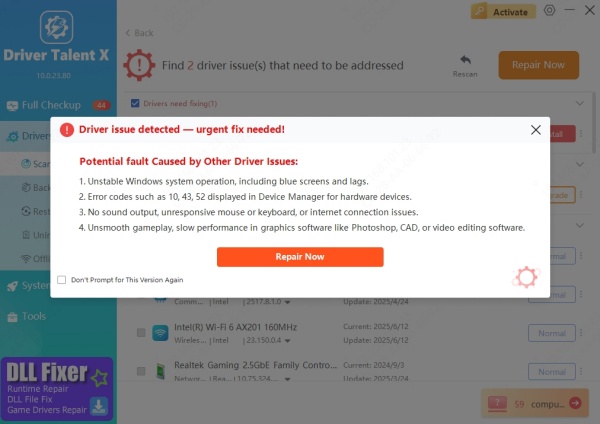Click Normal button for Realtek Gaming 2.5GbE
600x424 pixels.
pyautogui.click(x=552, y=372)
